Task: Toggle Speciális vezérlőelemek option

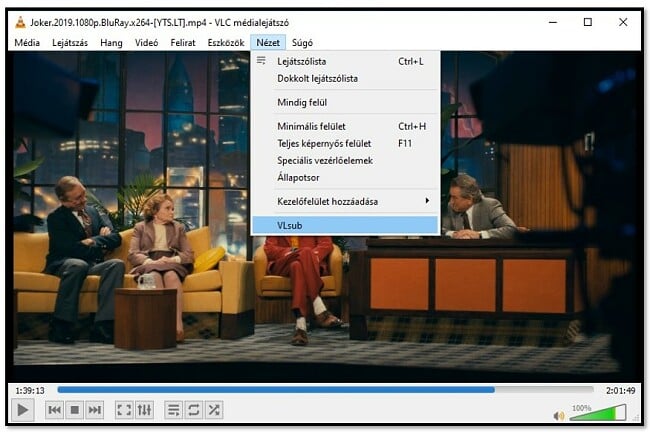Action: click(345, 160)
